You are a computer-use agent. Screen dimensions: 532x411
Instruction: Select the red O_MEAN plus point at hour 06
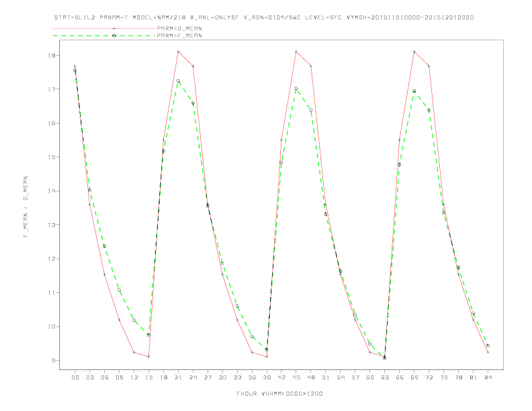[105, 275]
